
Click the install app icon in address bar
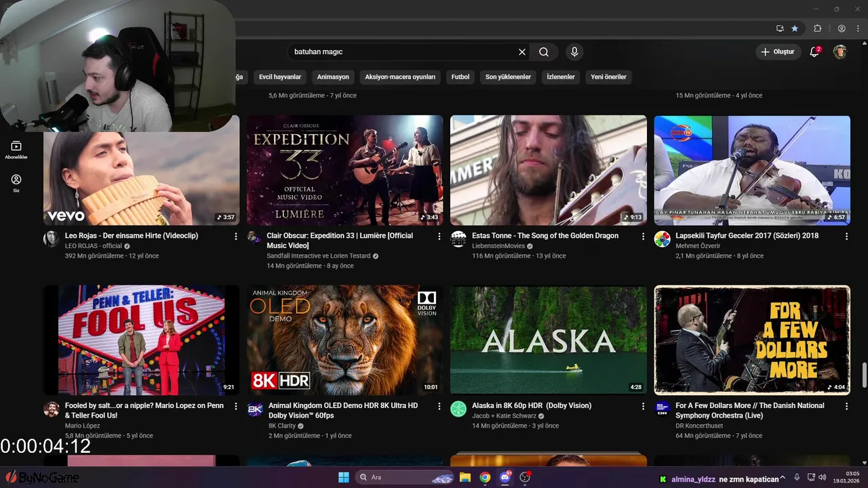780,28
